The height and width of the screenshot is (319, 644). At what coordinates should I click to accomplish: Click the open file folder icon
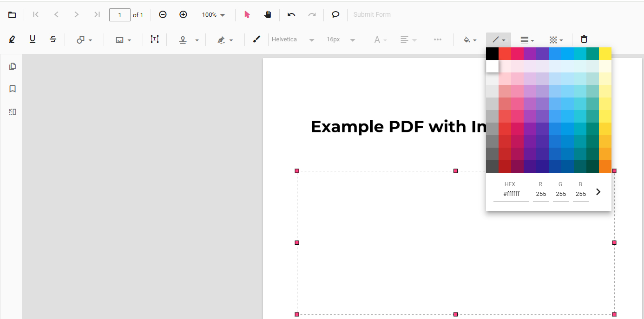click(x=12, y=15)
